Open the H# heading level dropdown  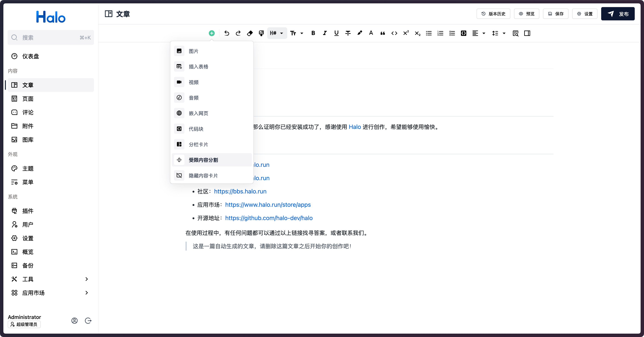[277, 33]
